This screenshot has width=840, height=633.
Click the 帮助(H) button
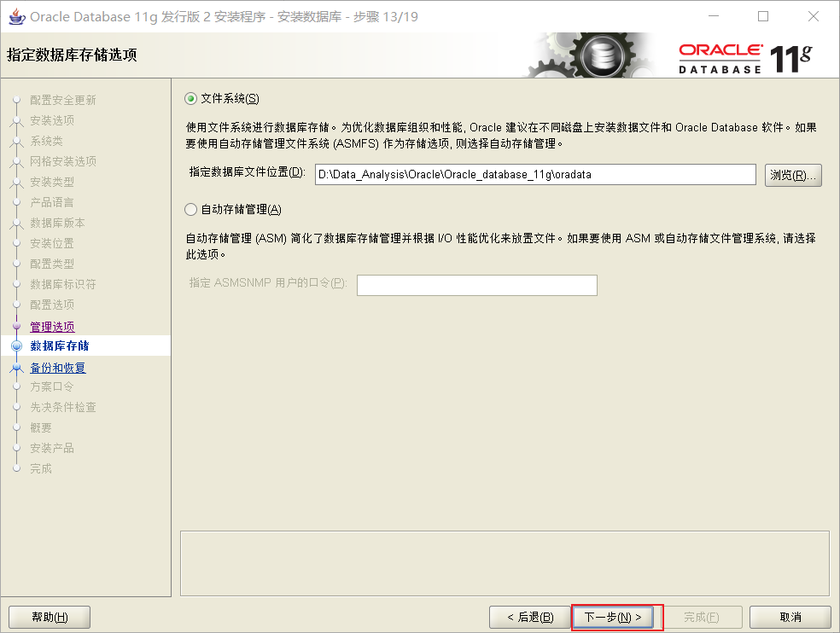(x=49, y=616)
